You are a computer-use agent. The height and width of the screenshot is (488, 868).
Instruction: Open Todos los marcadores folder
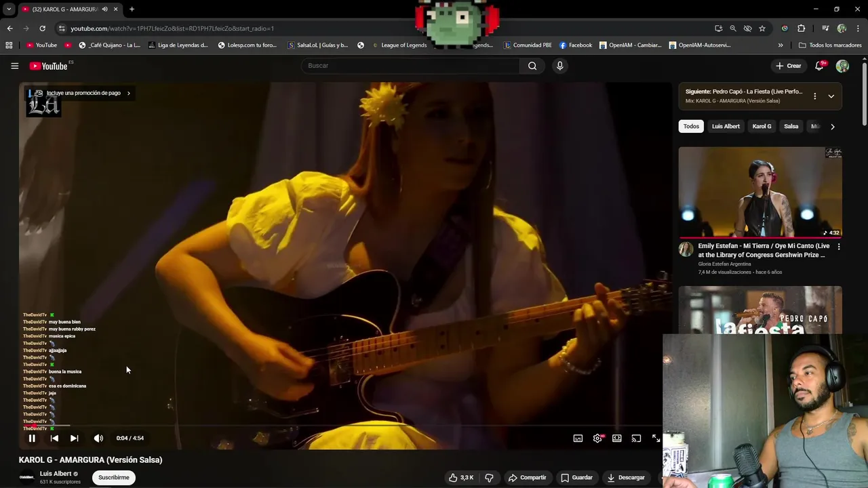tap(830, 45)
